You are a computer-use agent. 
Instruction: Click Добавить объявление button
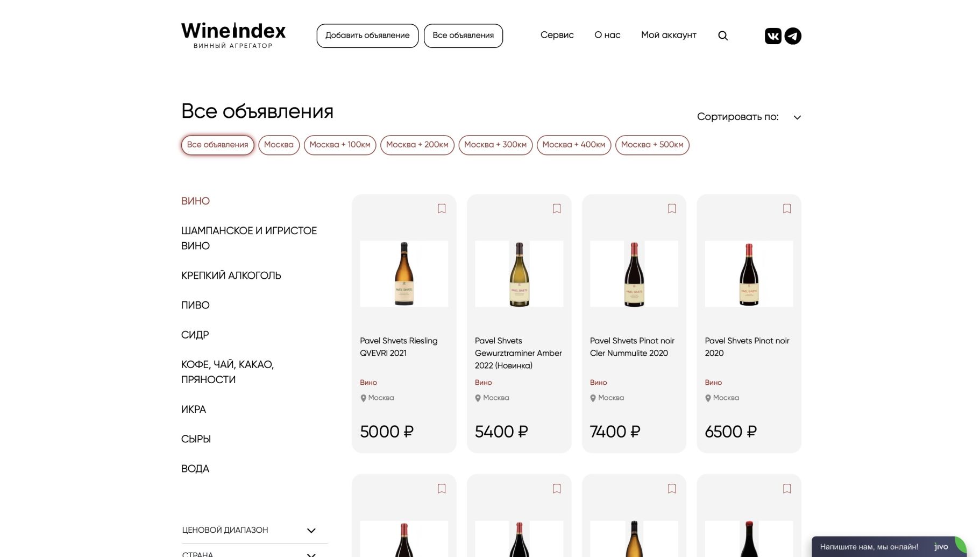(x=367, y=36)
